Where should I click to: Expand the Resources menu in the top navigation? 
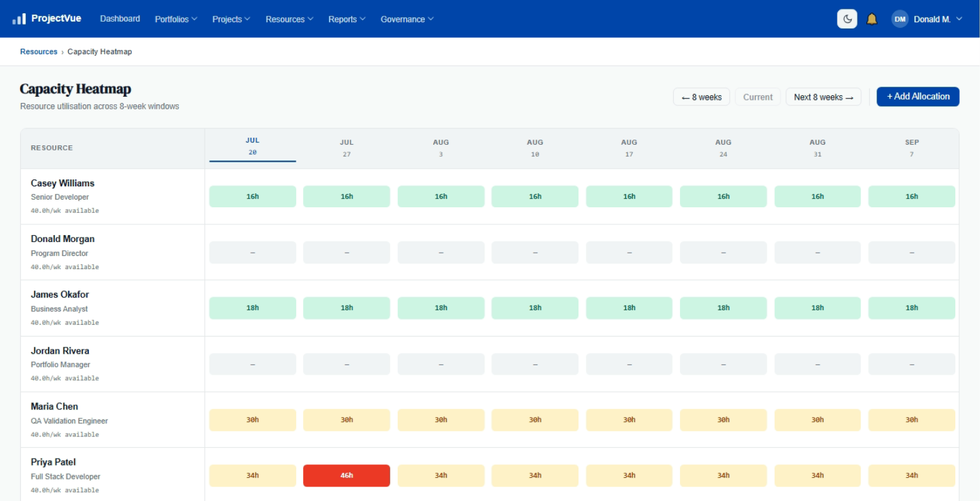pos(289,19)
